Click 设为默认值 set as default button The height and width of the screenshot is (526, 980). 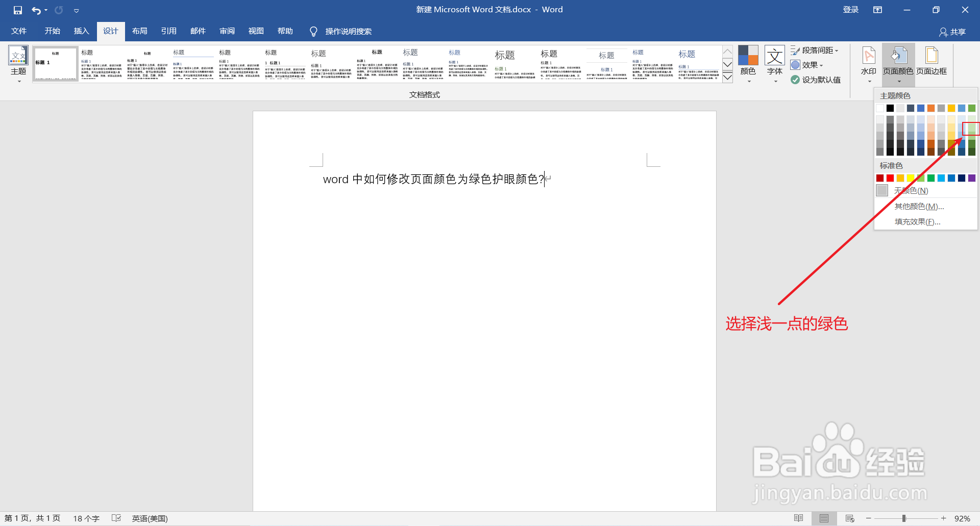(816, 80)
